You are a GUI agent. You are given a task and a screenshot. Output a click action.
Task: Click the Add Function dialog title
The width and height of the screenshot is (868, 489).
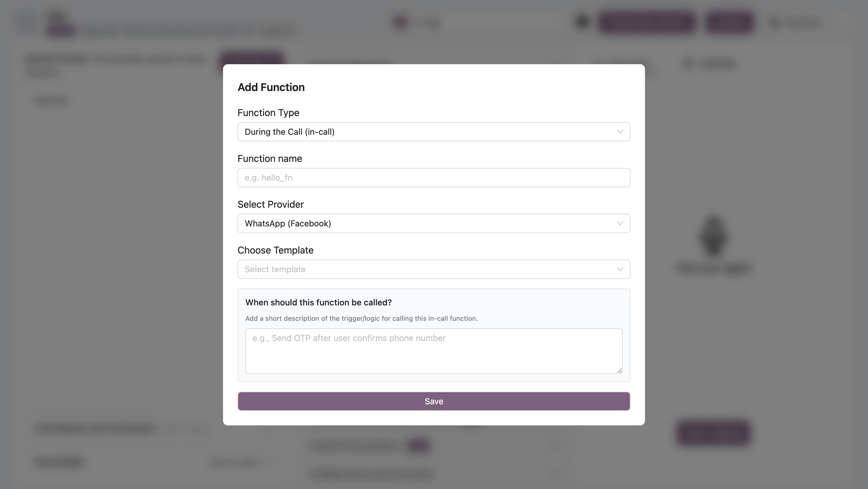click(x=271, y=87)
